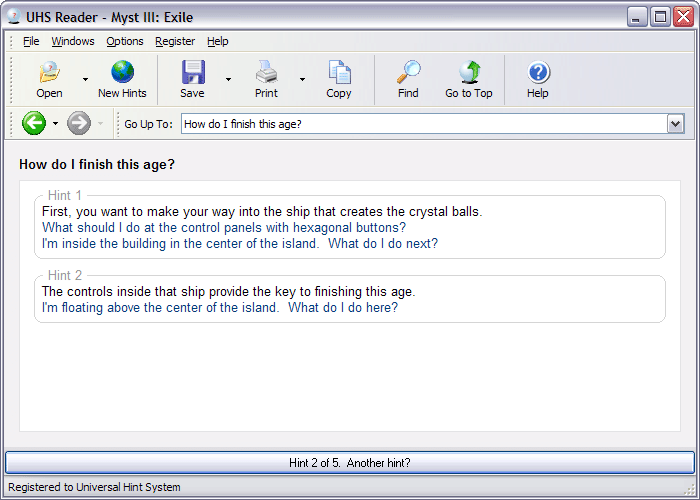700x500 pixels.
Task: Click the Save floppy disk icon
Action: coord(193,72)
